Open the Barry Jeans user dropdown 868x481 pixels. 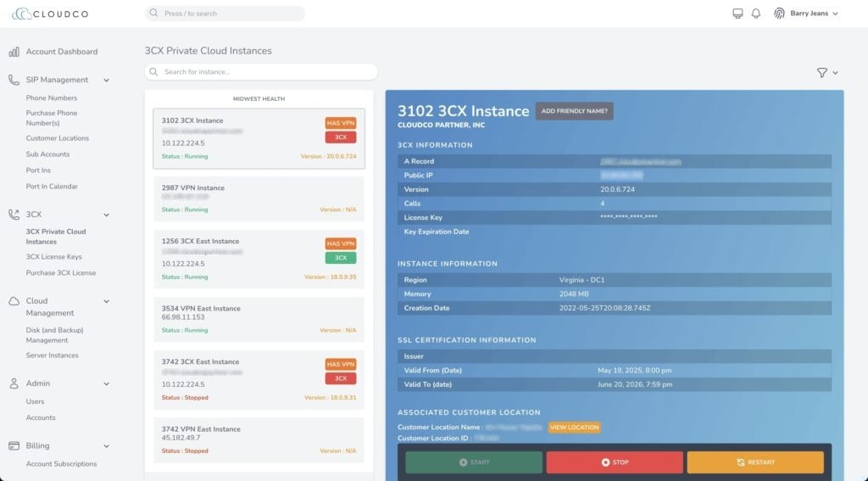pyautogui.click(x=814, y=14)
